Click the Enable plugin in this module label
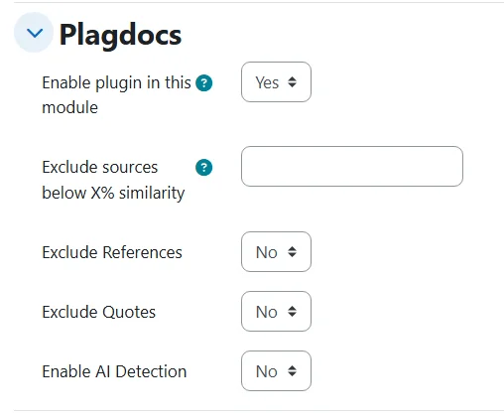Screen dimensions: 504x420 pyautogui.click(x=116, y=95)
